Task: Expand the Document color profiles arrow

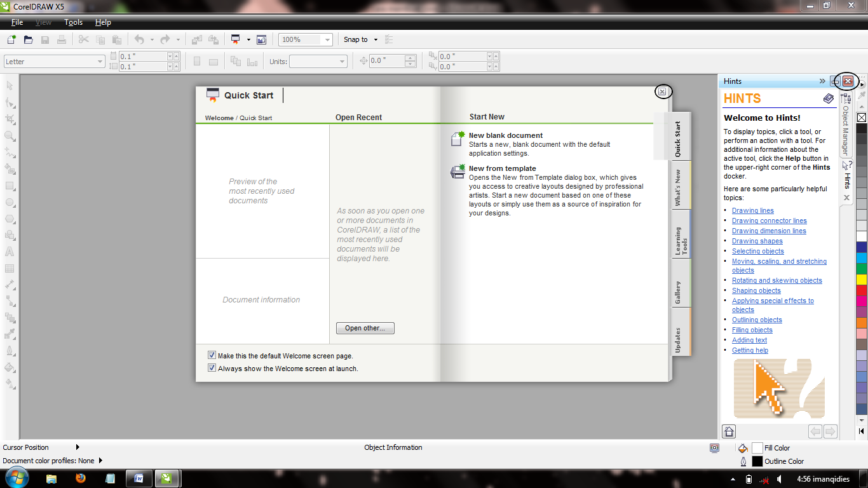Action: point(100,461)
